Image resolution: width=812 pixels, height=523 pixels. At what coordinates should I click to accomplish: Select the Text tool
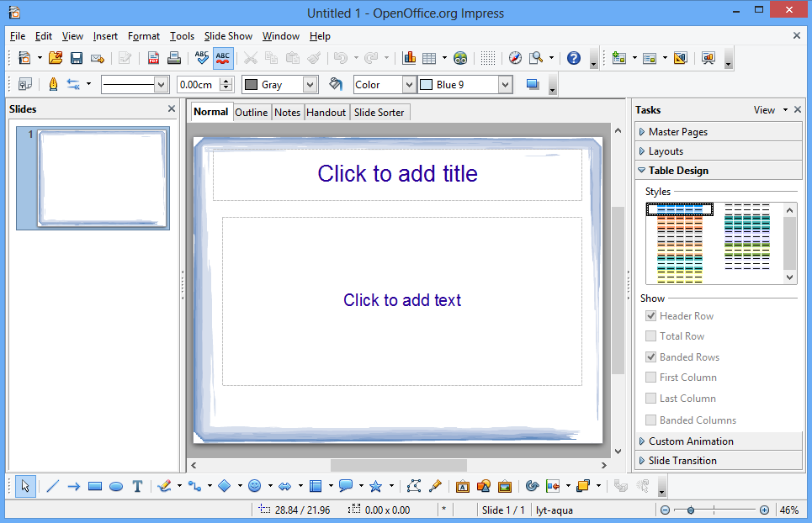pyautogui.click(x=137, y=486)
